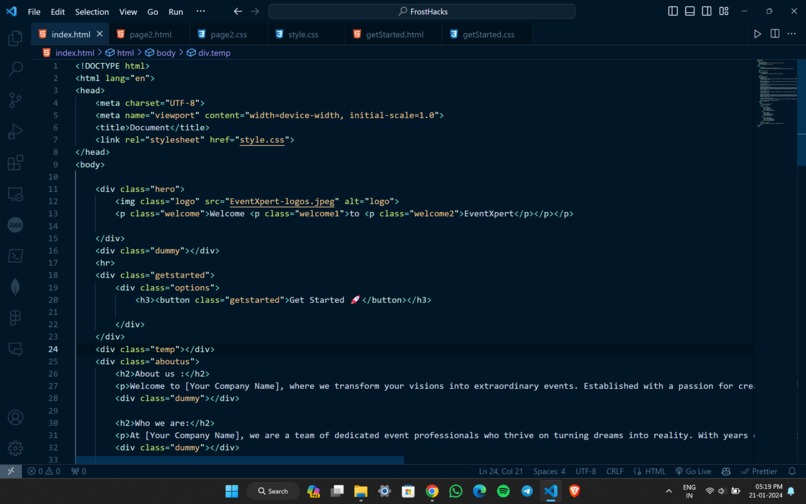Go back with the navigation arrow
The width and height of the screenshot is (806, 504).
[x=237, y=11]
